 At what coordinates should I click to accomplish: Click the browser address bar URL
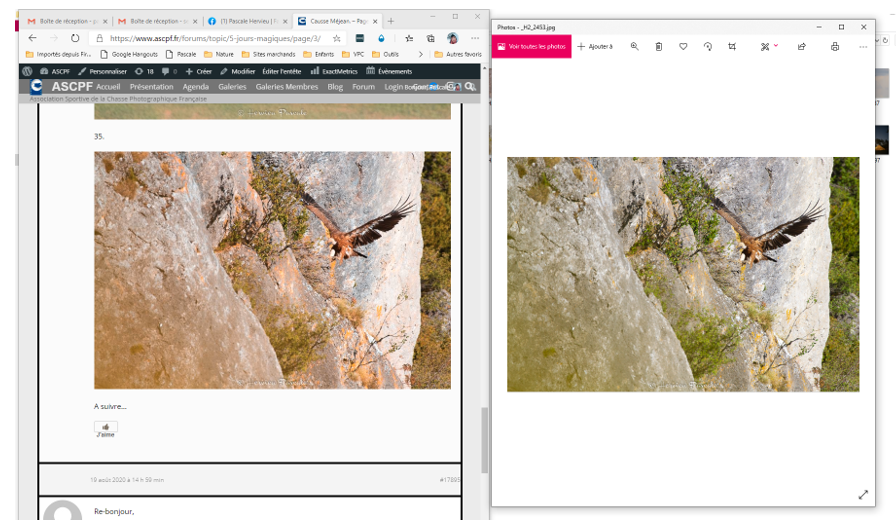215,38
